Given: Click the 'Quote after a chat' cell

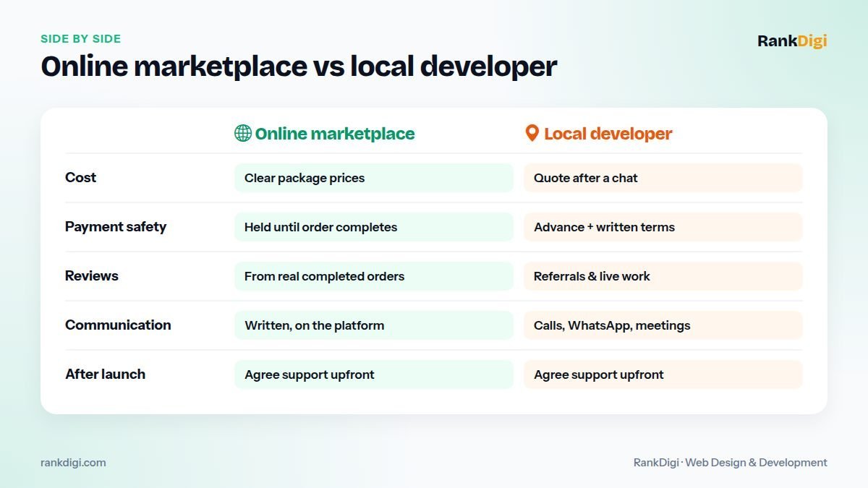Looking at the screenshot, I should pos(663,178).
